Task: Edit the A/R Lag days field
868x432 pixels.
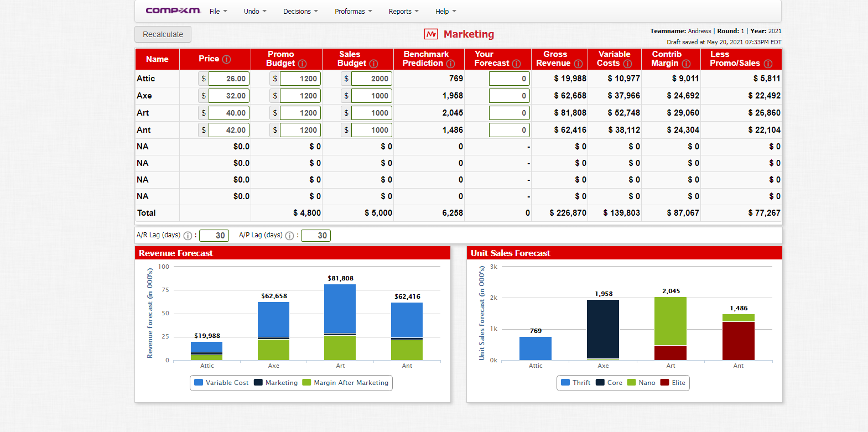Action: click(x=214, y=236)
